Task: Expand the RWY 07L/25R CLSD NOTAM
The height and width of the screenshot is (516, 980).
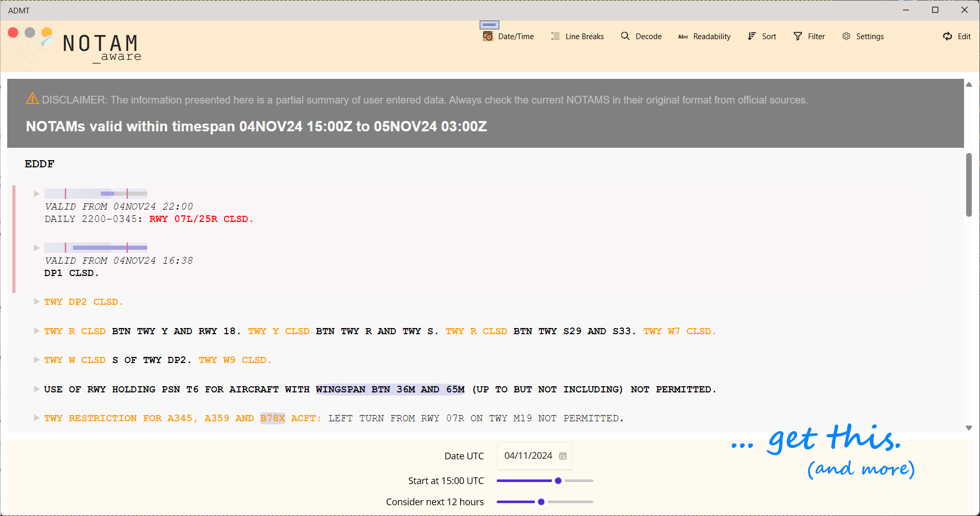Action: 37,194
